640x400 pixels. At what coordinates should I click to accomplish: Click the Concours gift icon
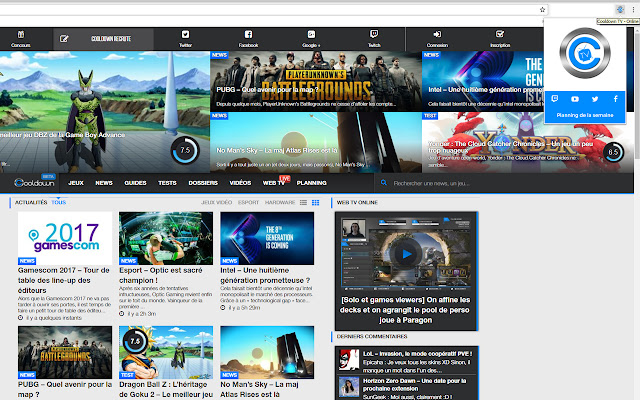pos(21,35)
